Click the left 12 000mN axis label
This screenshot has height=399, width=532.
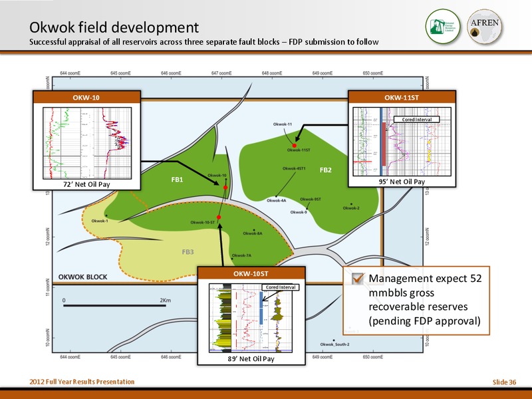point(48,236)
